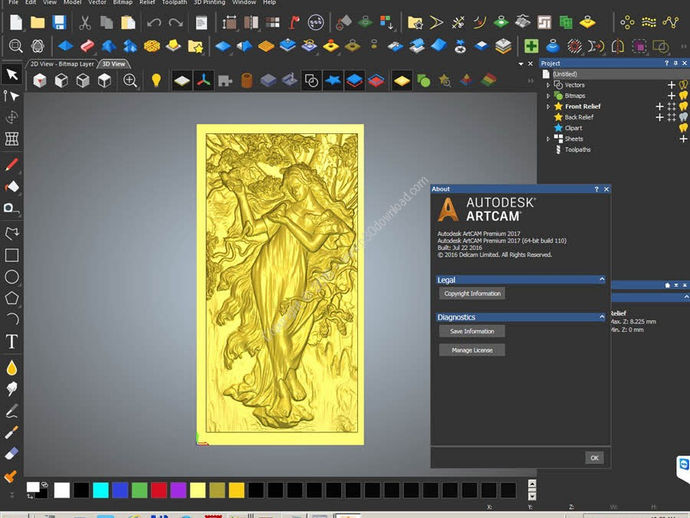Select the cyan color swatch
The image size is (690, 518).
(x=101, y=490)
